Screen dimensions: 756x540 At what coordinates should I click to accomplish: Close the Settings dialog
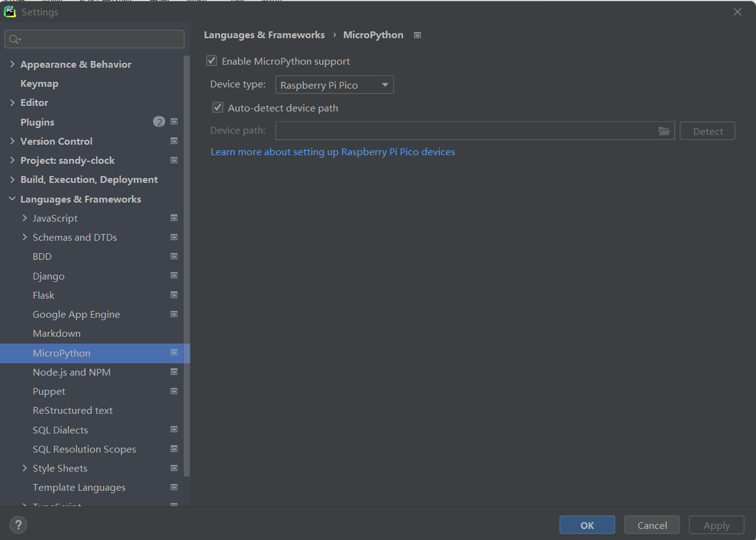click(x=737, y=12)
